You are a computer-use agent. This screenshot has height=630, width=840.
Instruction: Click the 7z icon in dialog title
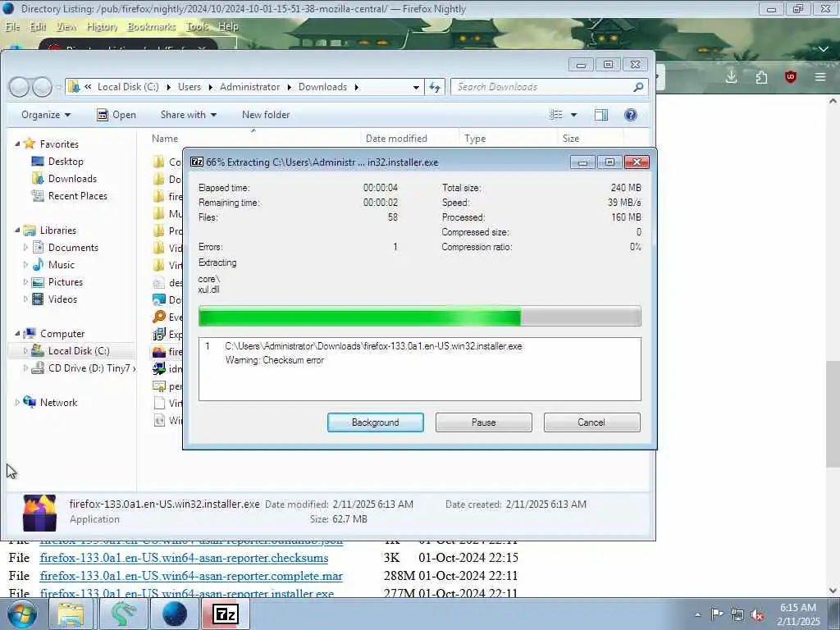point(197,162)
